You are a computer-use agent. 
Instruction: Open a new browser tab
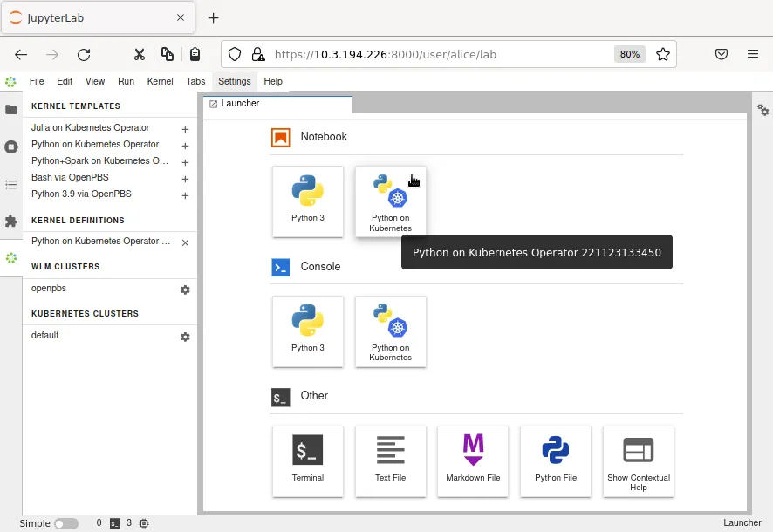coord(213,18)
